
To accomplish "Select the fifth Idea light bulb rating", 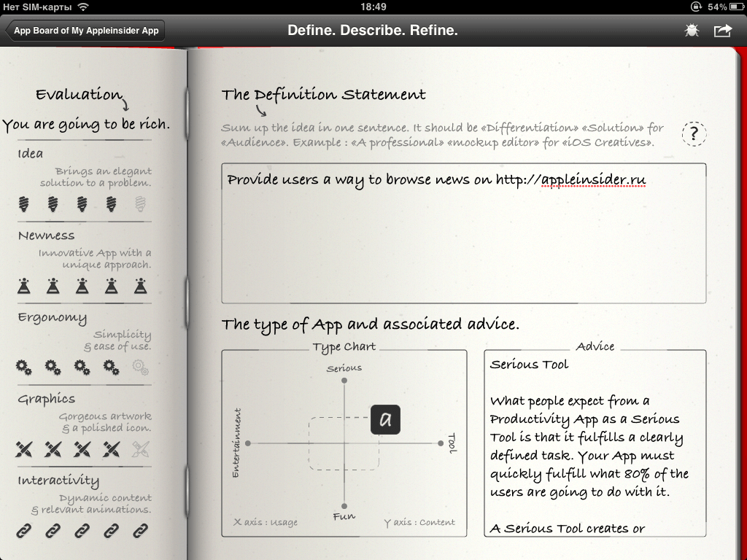I will (140, 204).
